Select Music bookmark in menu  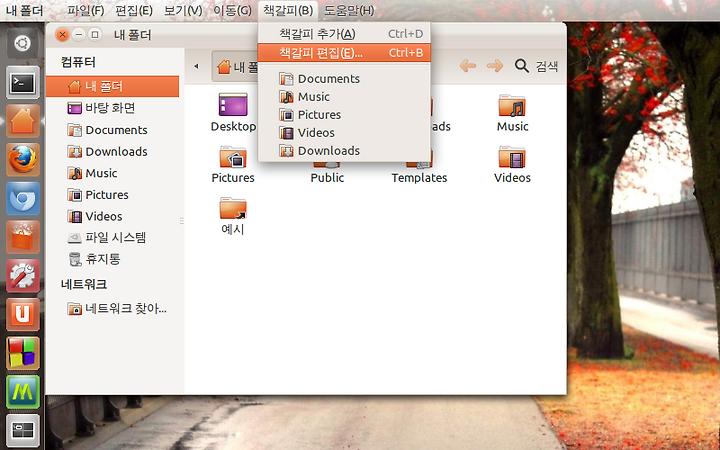tap(344, 96)
